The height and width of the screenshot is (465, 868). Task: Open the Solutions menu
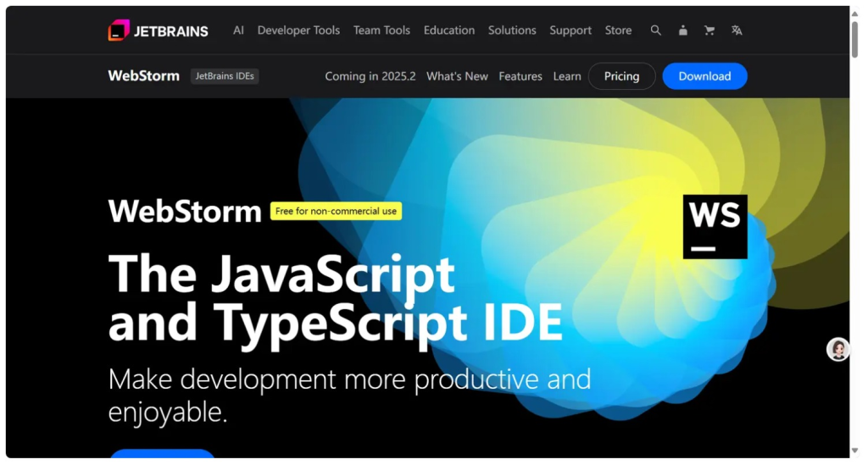[512, 30]
